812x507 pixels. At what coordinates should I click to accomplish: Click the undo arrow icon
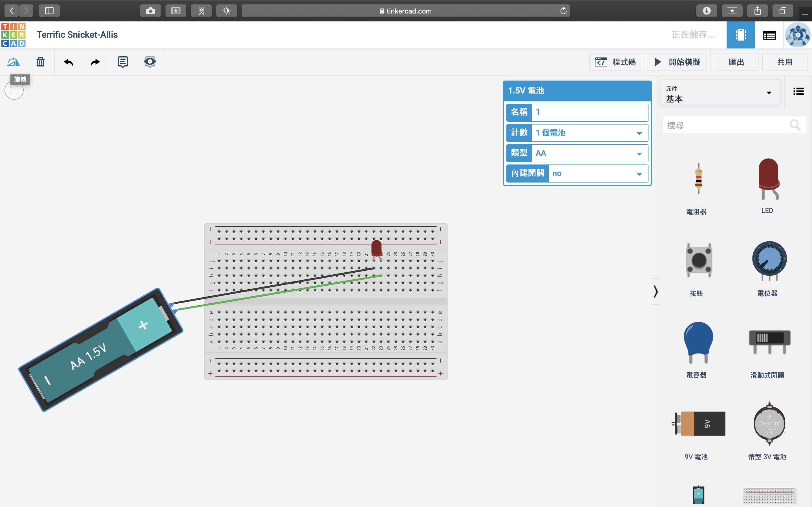[x=69, y=62]
